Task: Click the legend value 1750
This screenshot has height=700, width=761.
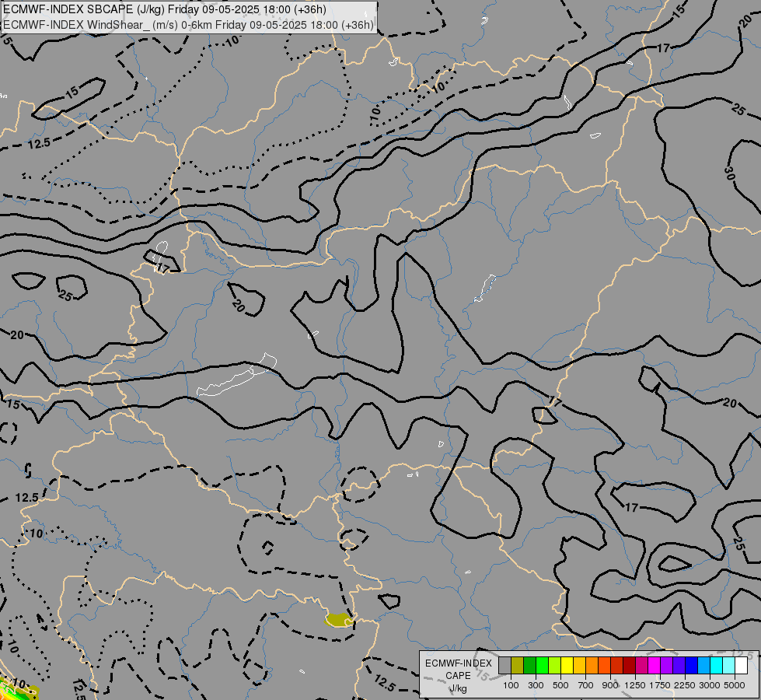Action: [660, 685]
